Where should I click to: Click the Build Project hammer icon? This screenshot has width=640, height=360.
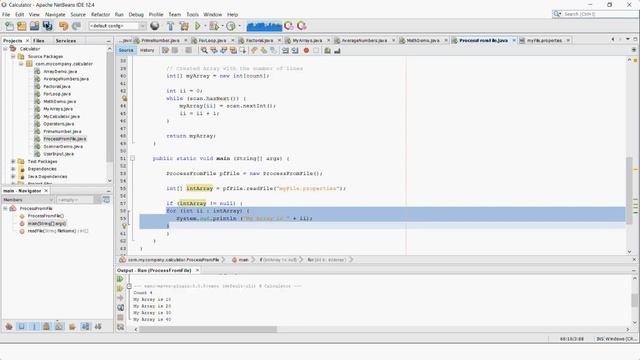click(171, 26)
